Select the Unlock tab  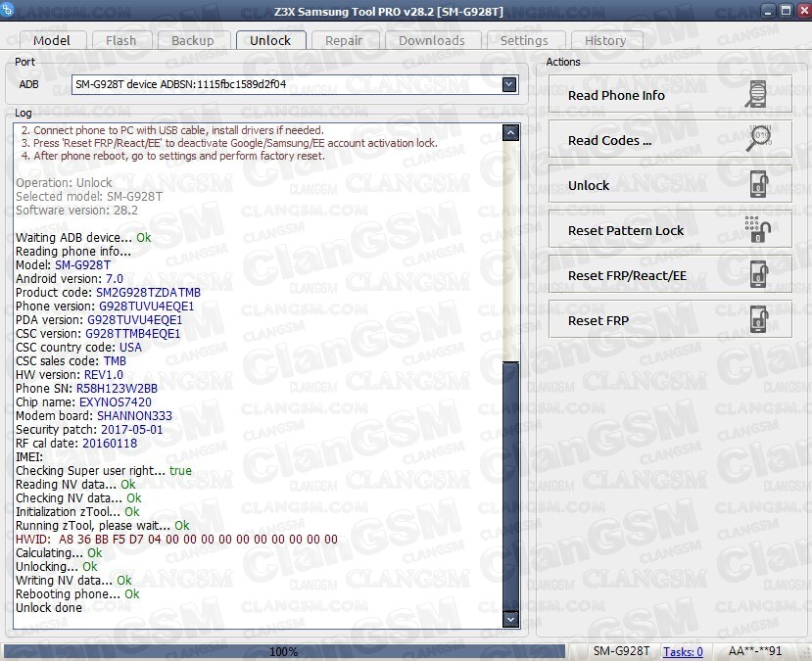click(x=270, y=40)
